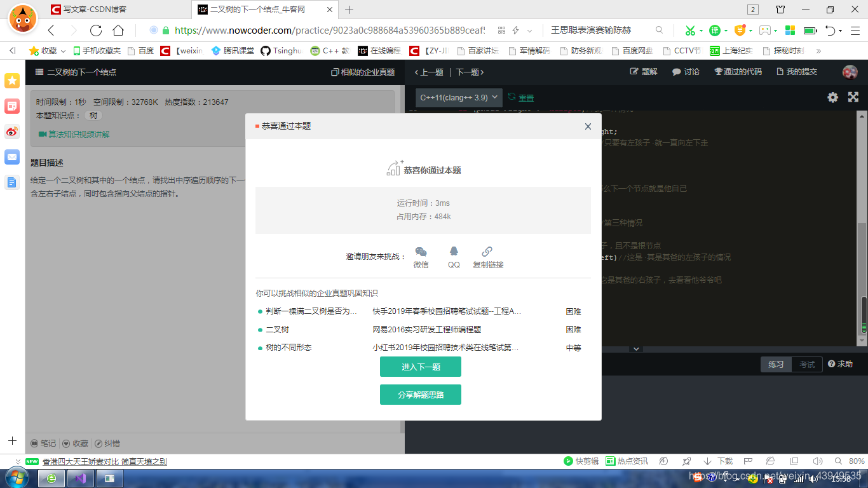This screenshot has width=868, height=488.
Task: Open 在线编程 bookmark
Action: pyautogui.click(x=379, y=51)
